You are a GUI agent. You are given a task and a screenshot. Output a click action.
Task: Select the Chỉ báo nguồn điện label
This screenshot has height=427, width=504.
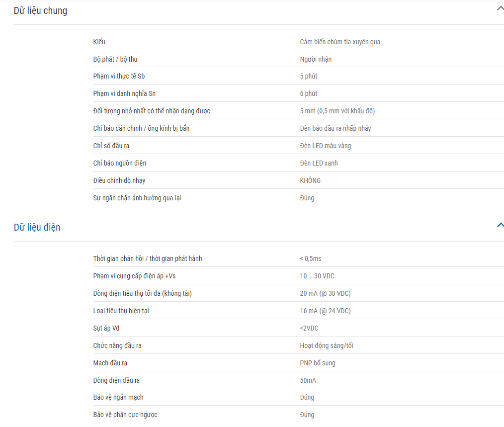[120, 163]
